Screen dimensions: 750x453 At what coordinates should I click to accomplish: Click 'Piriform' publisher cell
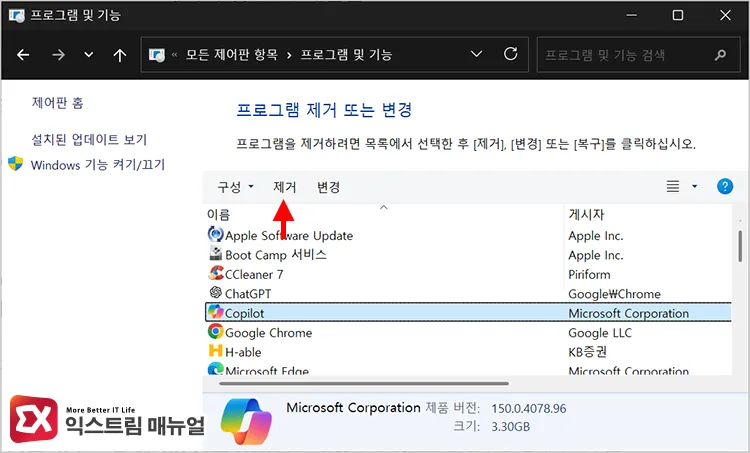click(x=589, y=275)
